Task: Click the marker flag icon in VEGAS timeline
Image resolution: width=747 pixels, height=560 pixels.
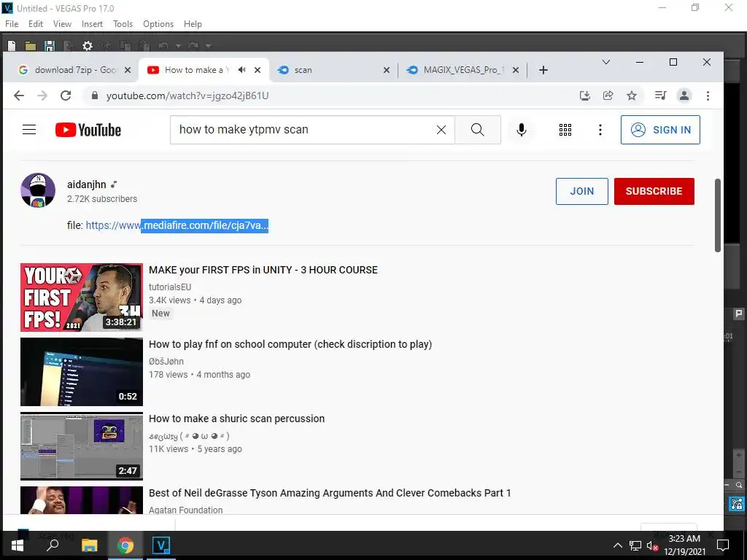Action: coord(738,314)
